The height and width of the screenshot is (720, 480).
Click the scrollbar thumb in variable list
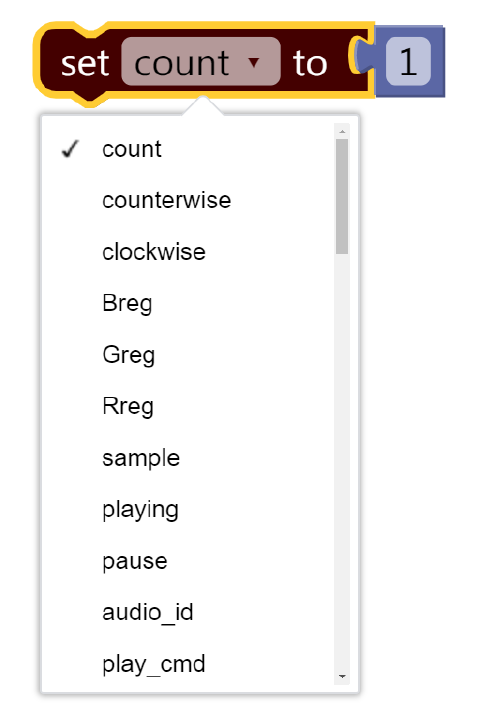[x=342, y=197]
